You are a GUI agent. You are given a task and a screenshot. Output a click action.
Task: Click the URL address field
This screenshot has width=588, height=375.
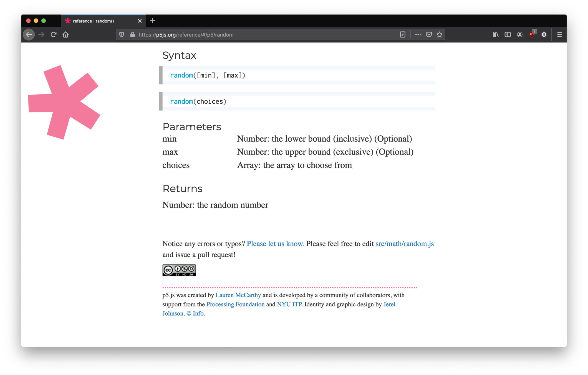click(x=250, y=35)
